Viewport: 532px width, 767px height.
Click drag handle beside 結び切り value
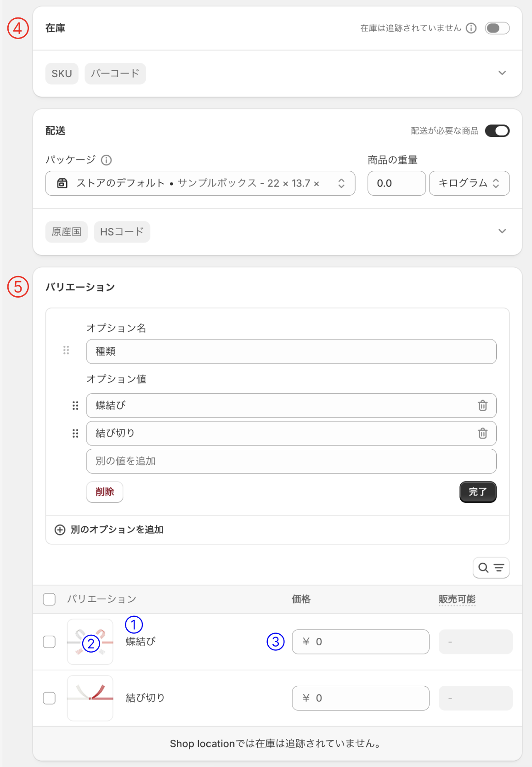coord(75,434)
